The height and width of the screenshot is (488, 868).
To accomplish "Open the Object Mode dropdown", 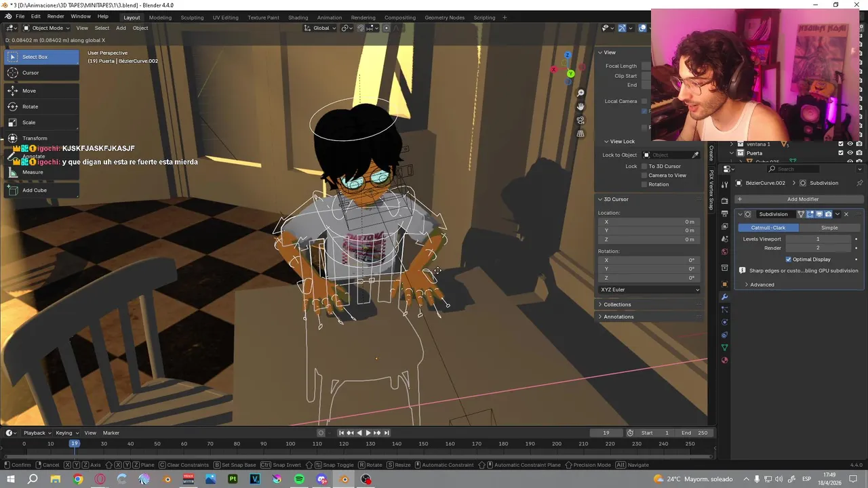I will click(x=46, y=28).
